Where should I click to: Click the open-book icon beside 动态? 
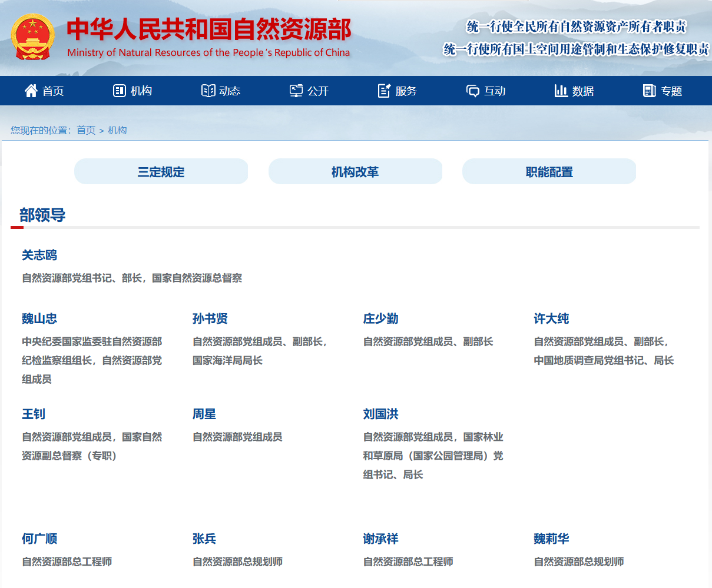pyautogui.click(x=208, y=91)
